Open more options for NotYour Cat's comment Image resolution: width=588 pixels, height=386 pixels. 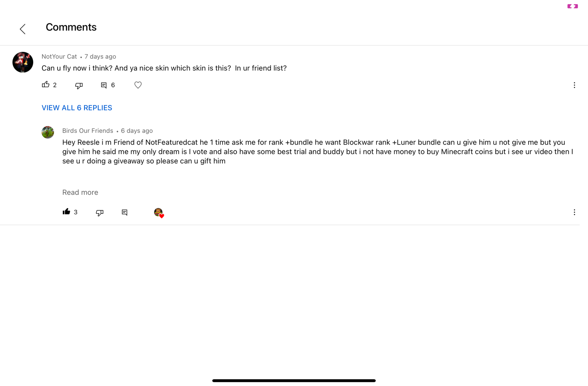coord(574,85)
